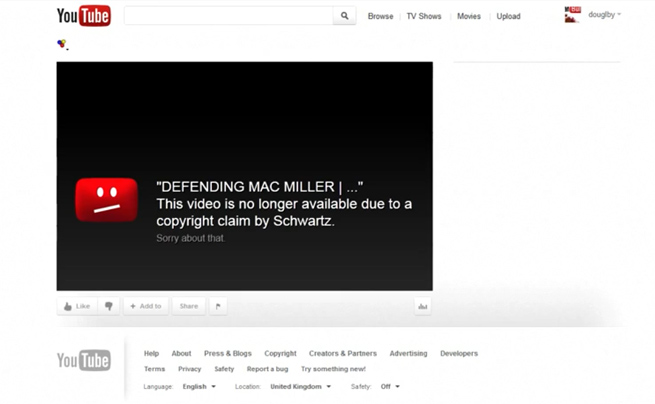Click the magnifier search button
This screenshot has width=655, height=404.
click(345, 16)
